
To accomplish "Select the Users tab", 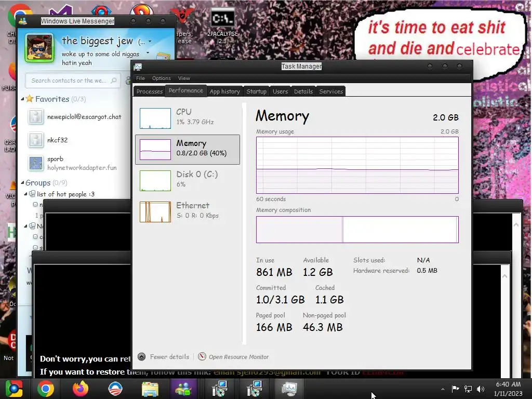I will (x=280, y=91).
